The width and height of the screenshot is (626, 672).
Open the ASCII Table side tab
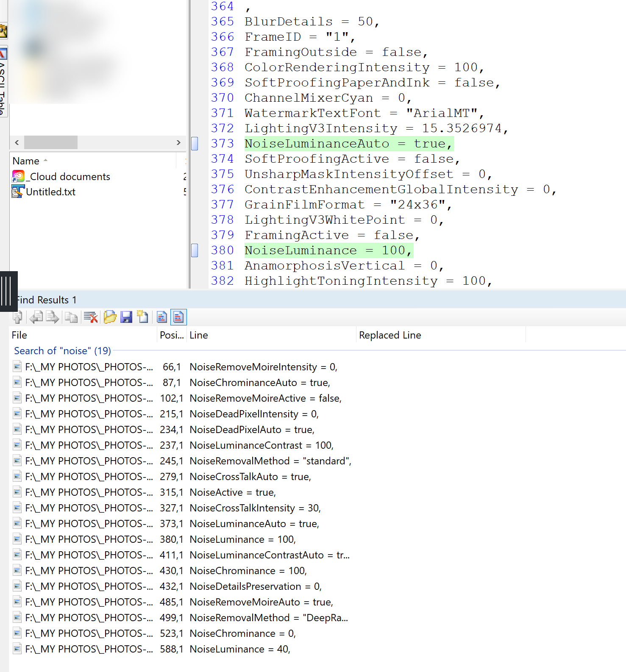point(3,81)
